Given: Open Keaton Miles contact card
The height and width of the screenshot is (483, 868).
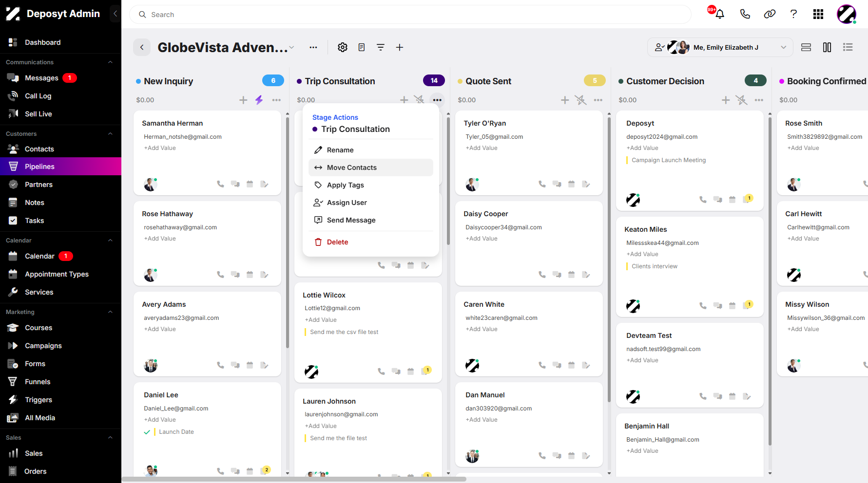Looking at the screenshot, I should tap(690, 267).
